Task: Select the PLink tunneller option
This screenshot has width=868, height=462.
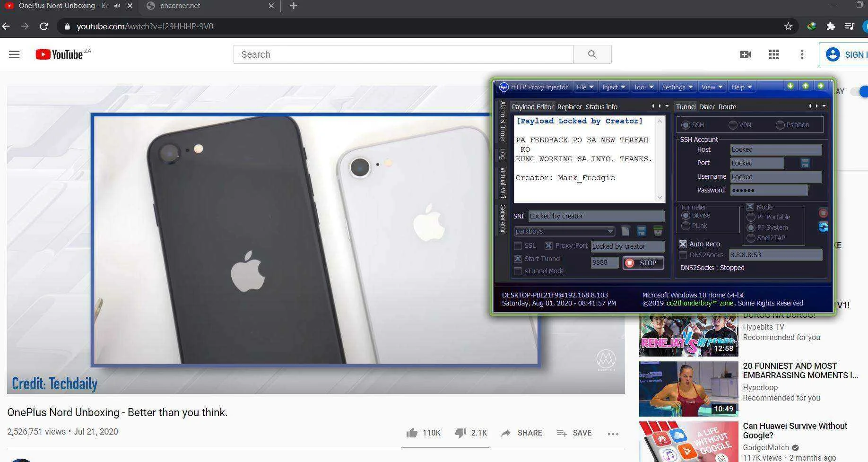Action: coord(686,226)
